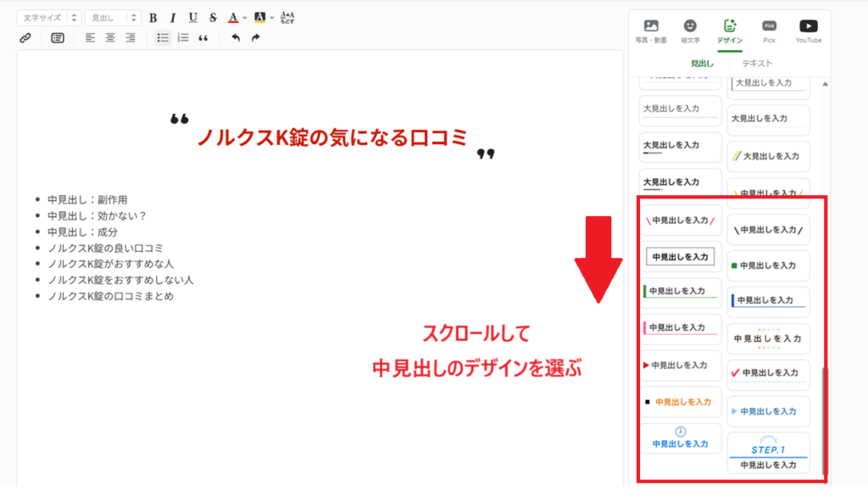Undo the last edit
This screenshot has height=502, width=868.
[x=236, y=38]
